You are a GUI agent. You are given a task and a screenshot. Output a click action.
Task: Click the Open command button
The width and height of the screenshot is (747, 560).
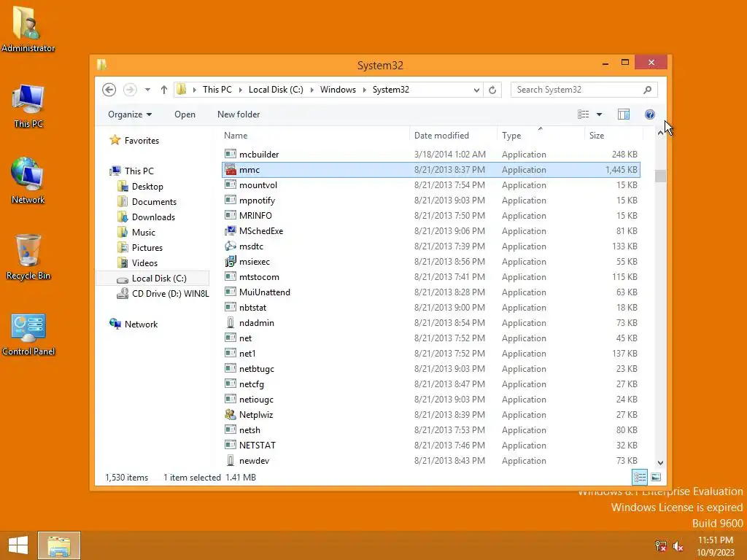point(185,114)
